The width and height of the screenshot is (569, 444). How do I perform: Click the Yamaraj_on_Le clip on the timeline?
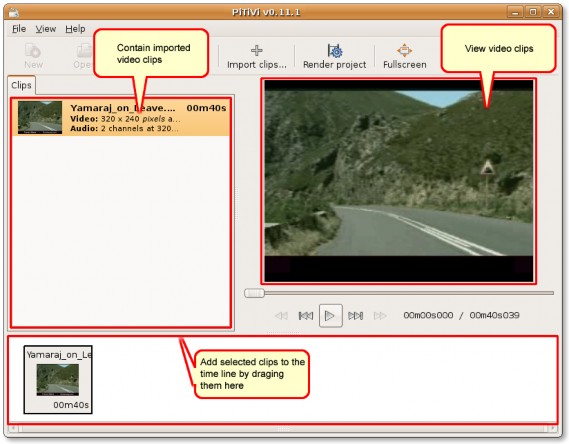[x=58, y=379]
